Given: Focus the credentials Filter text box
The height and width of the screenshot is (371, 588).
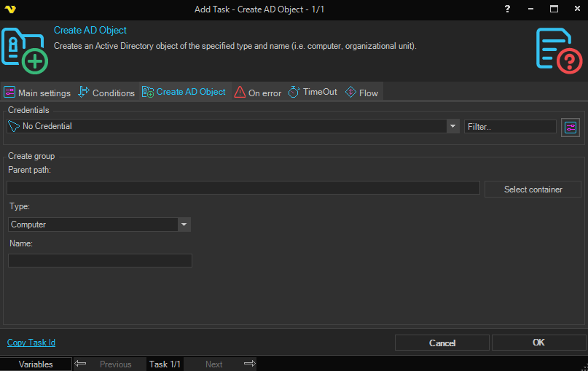Looking at the screenshot, I should point(510,126).
